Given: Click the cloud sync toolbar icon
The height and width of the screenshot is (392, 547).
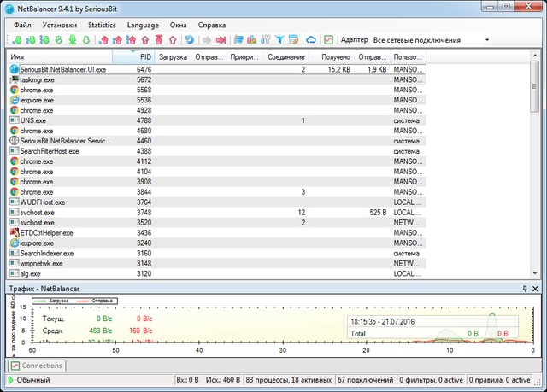Looking at the screenshot, I should (x=311, y=40).
